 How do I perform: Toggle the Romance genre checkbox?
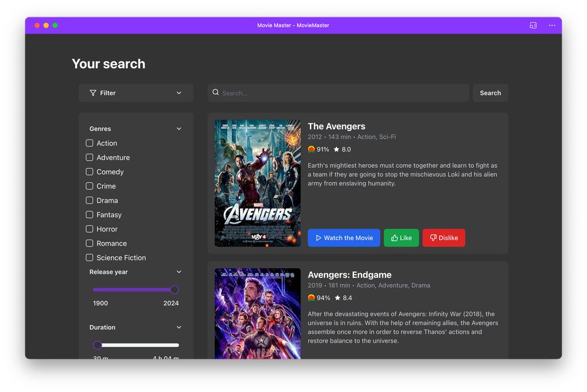coord(89,244)
